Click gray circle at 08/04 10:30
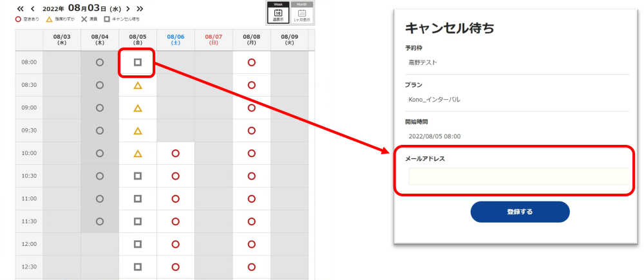Screen dimensions: 644x280 click(99, 176)
